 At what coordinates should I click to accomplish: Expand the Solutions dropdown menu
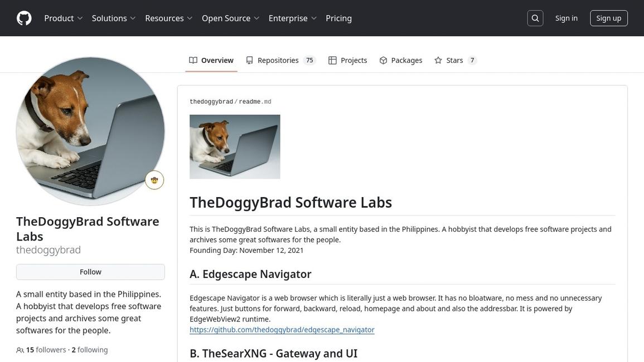113,18
